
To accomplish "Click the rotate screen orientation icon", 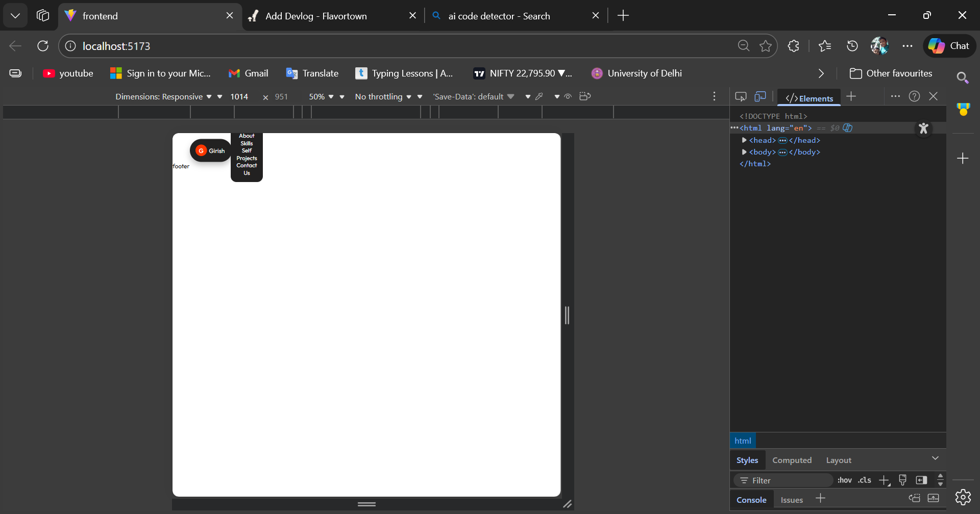I will [585, 96].
